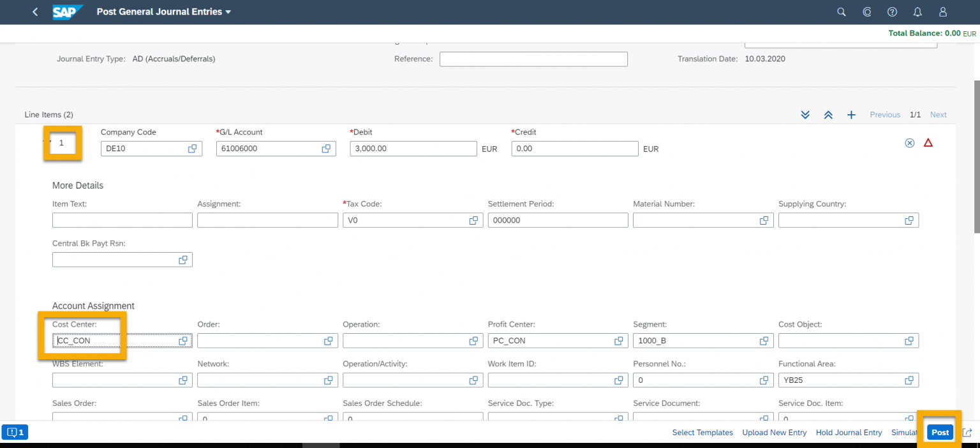
Task: Open the search function
Action: pyautogui.click(x=841, y=11)
